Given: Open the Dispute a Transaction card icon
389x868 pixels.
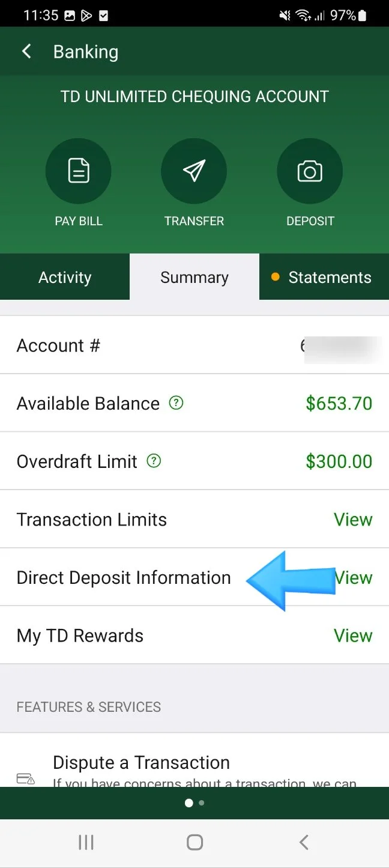Looking at the screenshot, I should pos(25,779).
